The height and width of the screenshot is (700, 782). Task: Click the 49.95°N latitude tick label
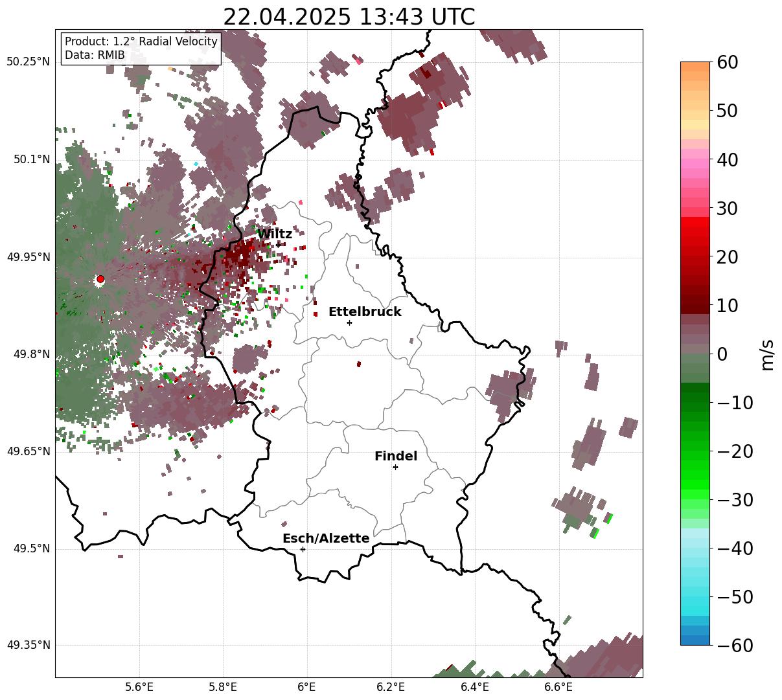(28, 257)
